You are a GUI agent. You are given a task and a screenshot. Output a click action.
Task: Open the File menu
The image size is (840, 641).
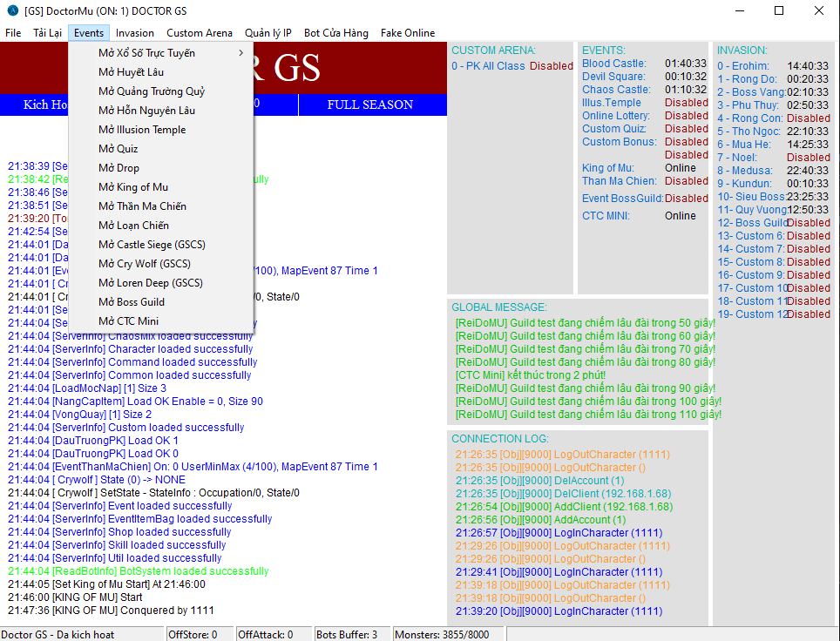tap(13, 33)
